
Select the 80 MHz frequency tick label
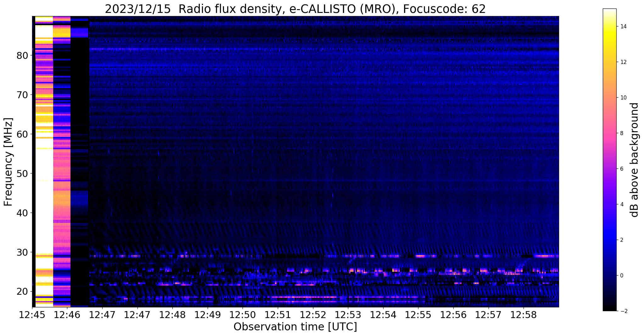(x=22, y=55)
